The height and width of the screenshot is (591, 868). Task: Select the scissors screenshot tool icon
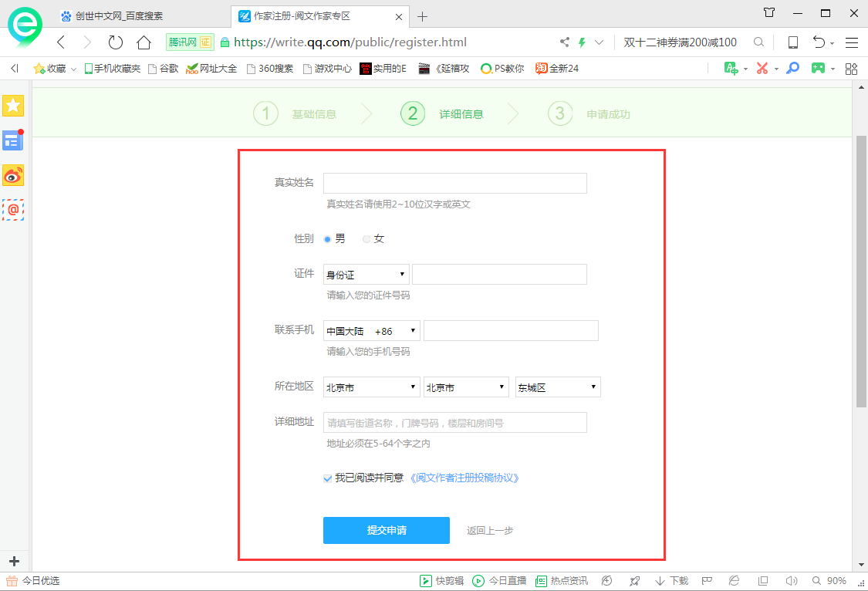pos(763,68)
